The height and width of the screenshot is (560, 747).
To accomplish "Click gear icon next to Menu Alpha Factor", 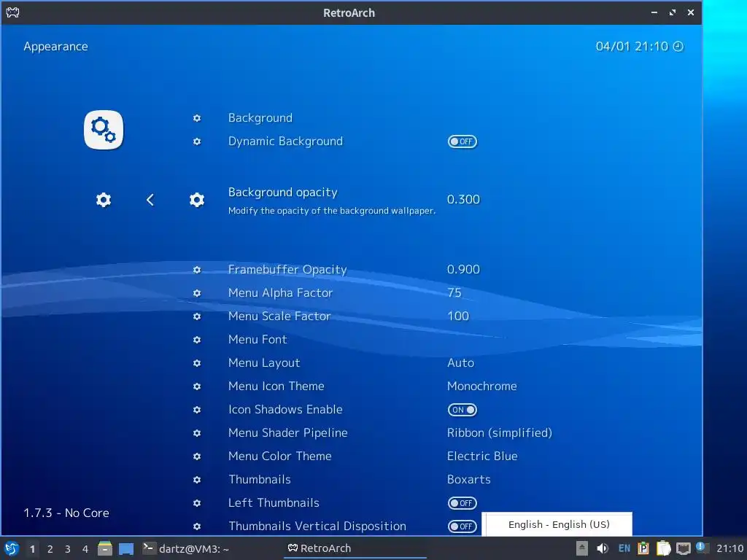I will 197,293.
